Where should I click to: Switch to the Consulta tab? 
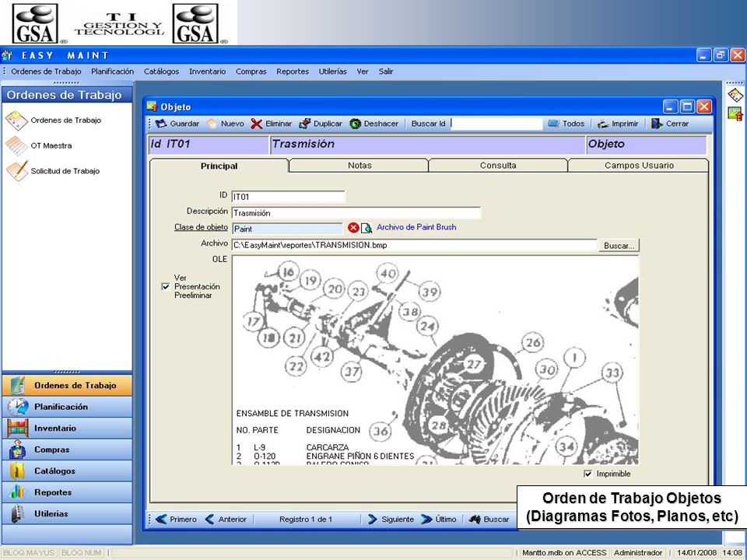point(498,166)
